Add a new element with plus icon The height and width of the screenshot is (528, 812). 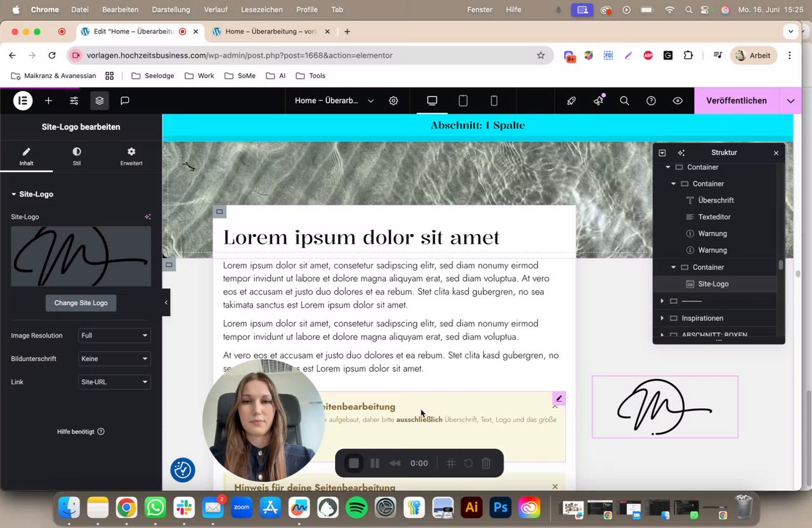coord(48,100)
